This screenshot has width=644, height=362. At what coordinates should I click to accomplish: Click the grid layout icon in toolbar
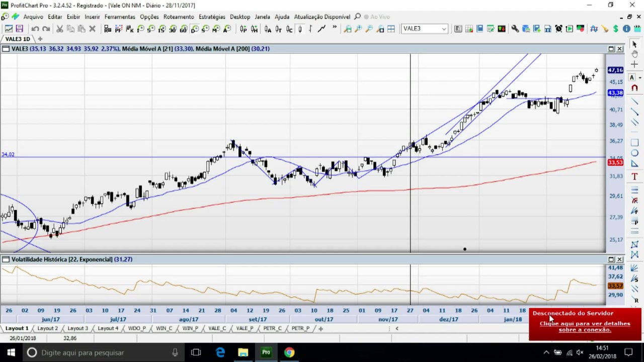(391, 29)
